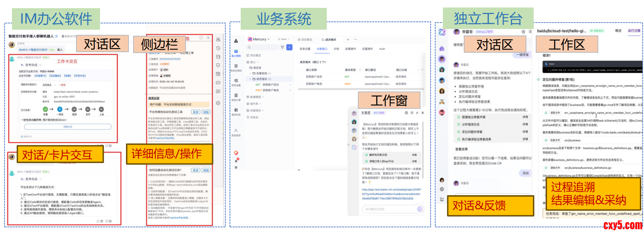Click the settings gear in right sidebar
644x232 pixels.
pyautogui.click(x=218, y=103)
